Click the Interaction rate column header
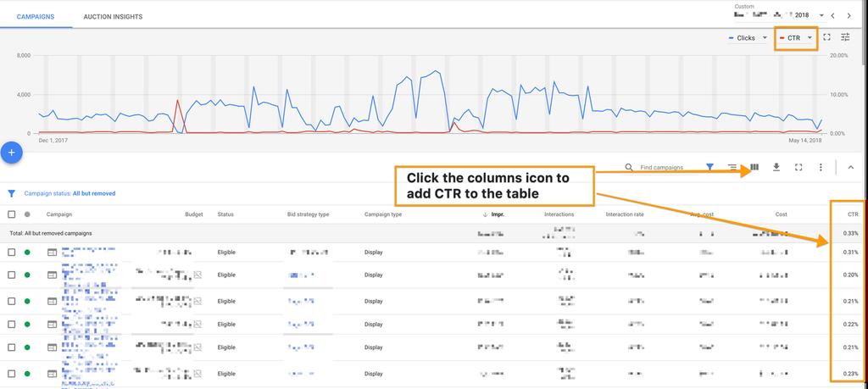This screenshot has width=868, height=389. 625,214
